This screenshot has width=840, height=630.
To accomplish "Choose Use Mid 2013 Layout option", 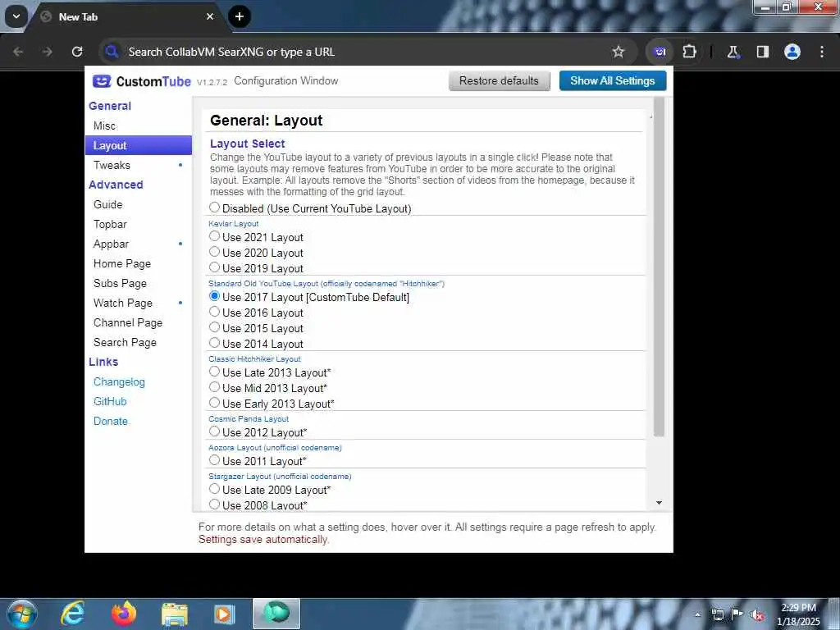I will (214, 387).
